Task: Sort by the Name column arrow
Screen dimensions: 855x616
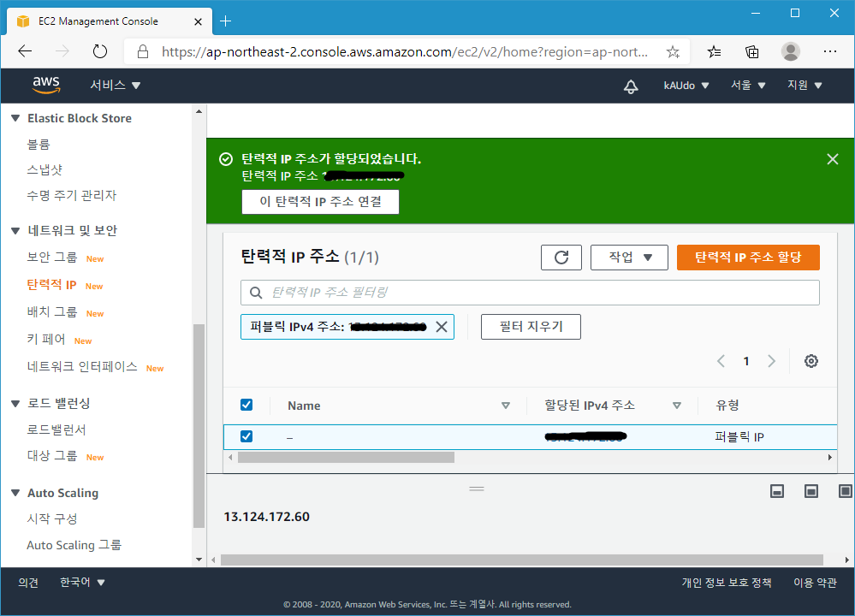Action: click(x=506, y=406)
